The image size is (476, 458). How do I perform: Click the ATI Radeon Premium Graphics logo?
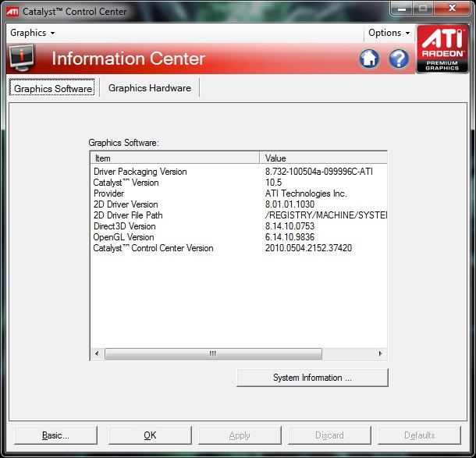442,50
